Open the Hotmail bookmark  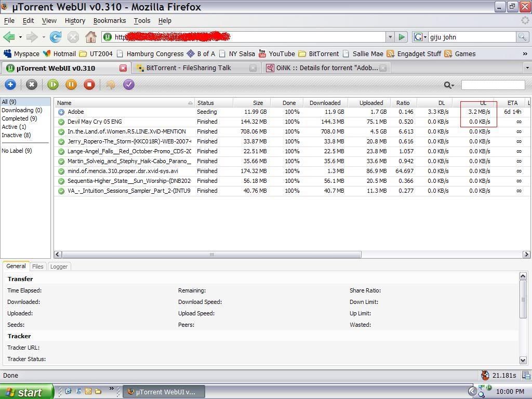(x=60, y=54)
